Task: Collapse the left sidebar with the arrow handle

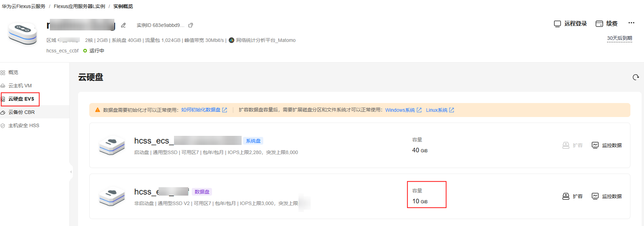Action: [x=71, y=172]
